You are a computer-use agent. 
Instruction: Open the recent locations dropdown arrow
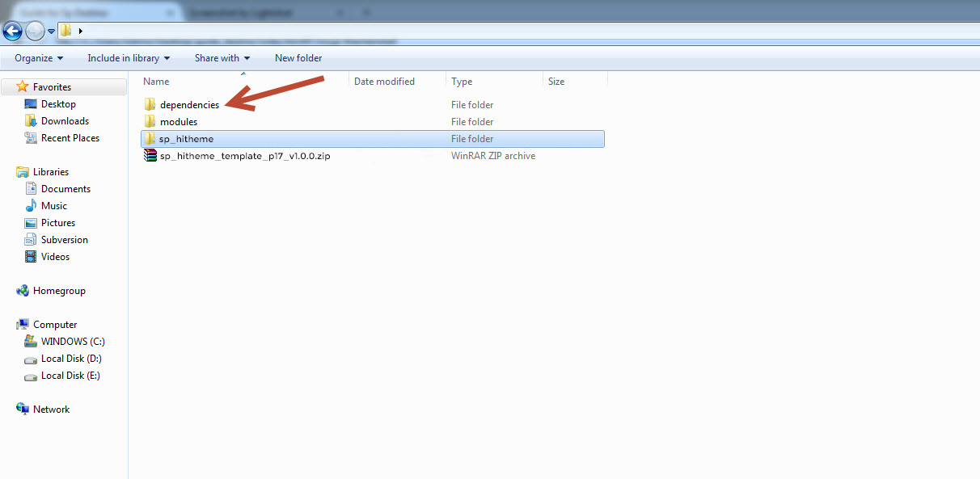pyautogui.click(x=52, y=32)
